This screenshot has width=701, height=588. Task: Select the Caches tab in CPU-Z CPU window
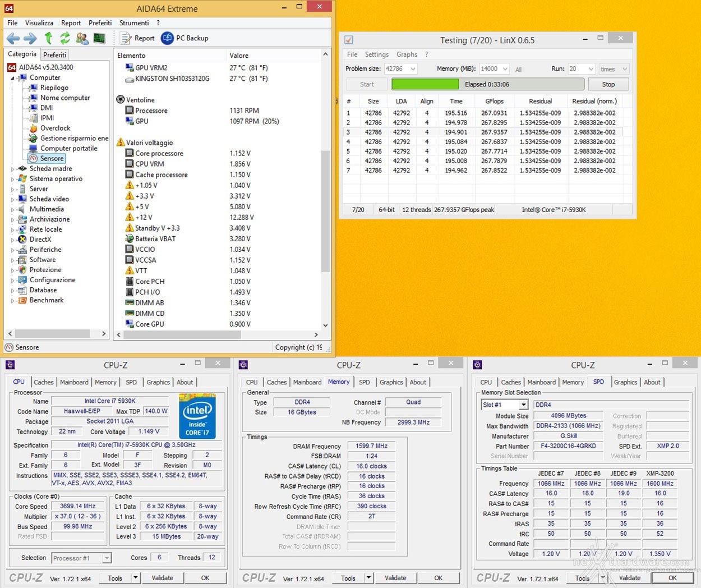(44, 382)
